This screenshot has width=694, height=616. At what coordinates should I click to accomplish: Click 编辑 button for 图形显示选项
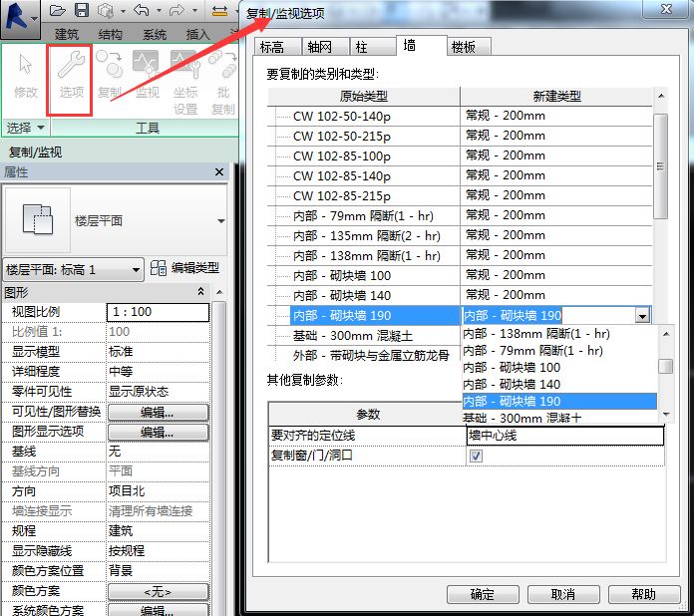tap(158, 432)
